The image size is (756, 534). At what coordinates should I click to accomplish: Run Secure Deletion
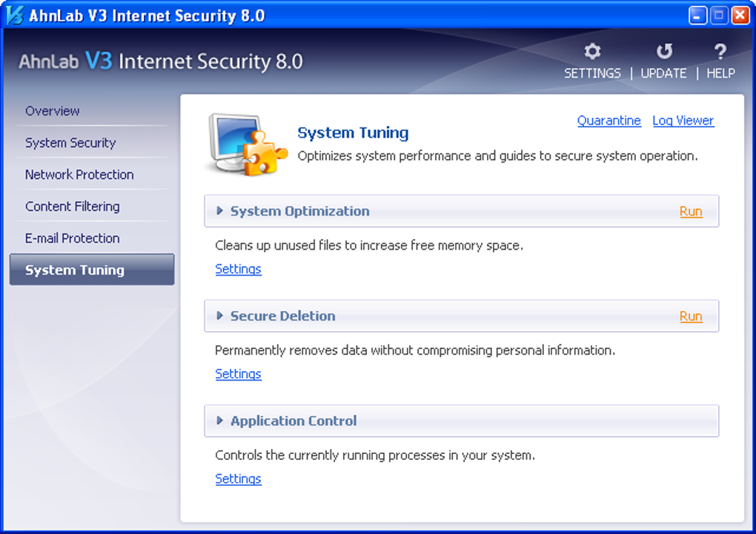[x=691, y=316]
